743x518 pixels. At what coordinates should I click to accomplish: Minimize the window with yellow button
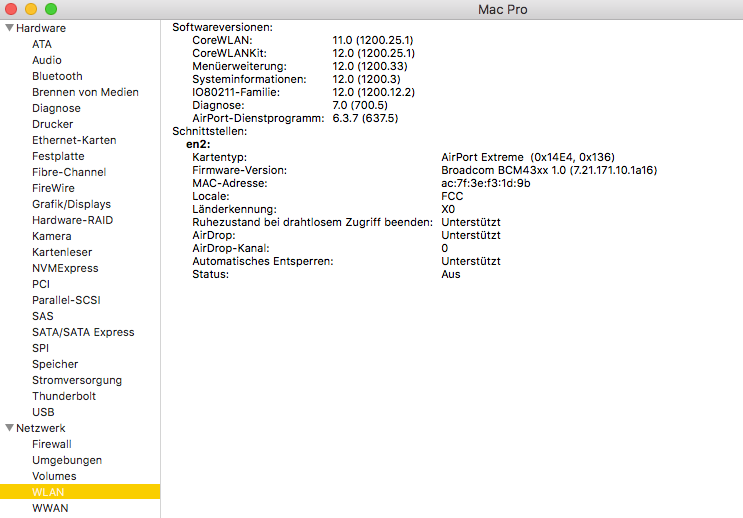coord(31,9)
